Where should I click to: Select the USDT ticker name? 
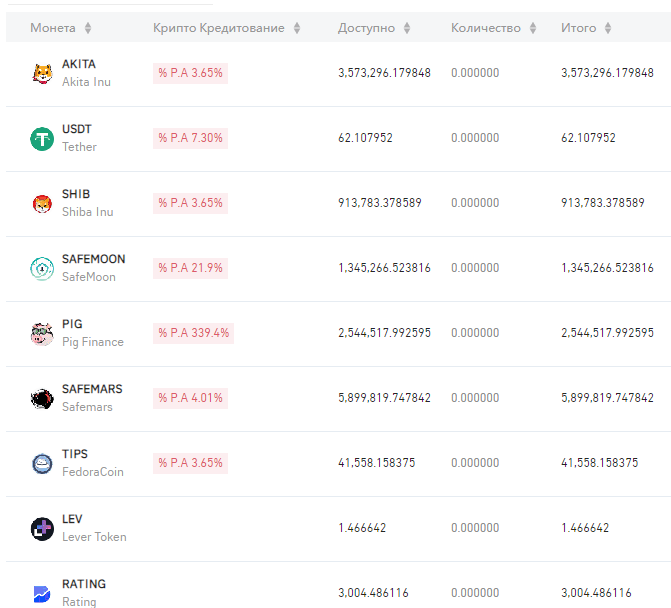(77, 129)
